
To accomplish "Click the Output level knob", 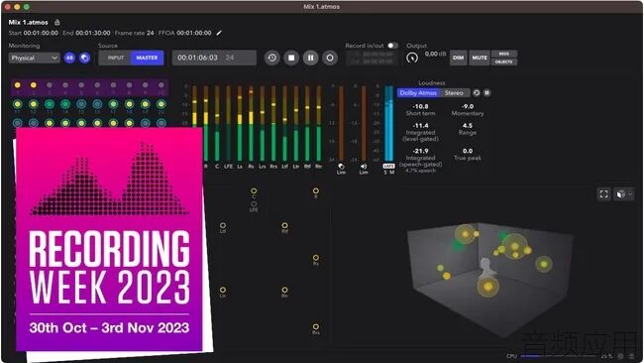I will [x=412, y=58].
